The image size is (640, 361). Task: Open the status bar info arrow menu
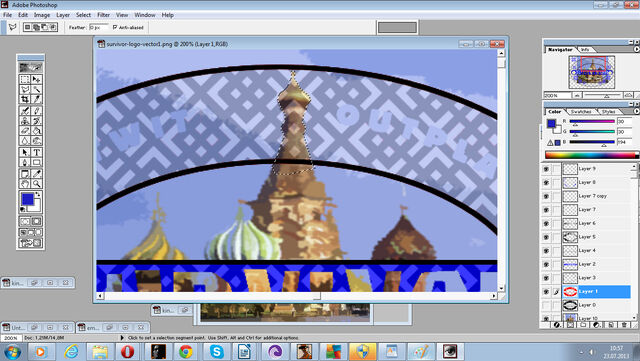click(122, 338)
